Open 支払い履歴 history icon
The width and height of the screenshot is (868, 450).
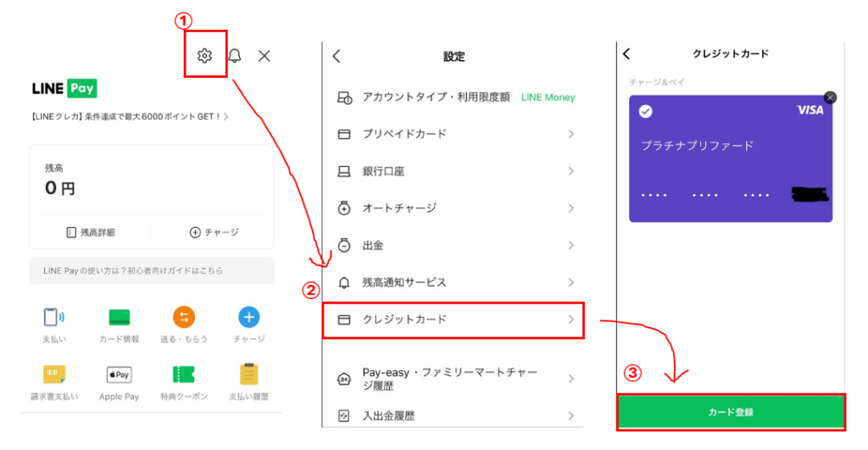(x=249, y=375)
